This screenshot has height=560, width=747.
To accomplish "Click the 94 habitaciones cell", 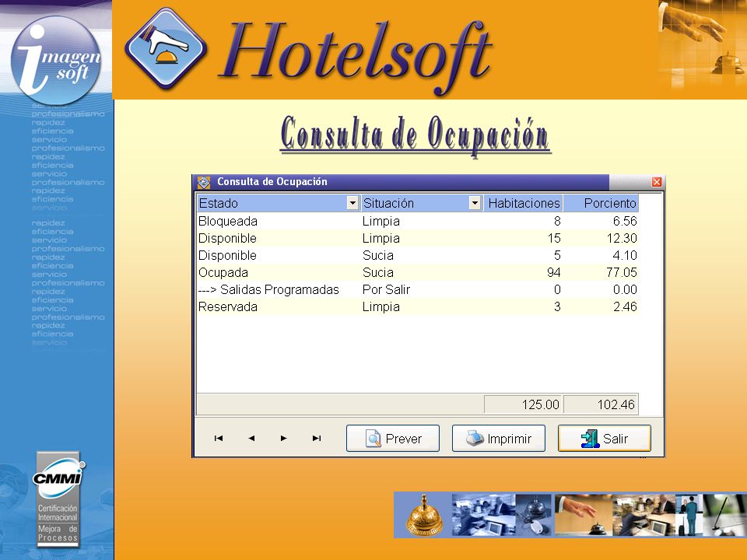I will click(523, 272).
